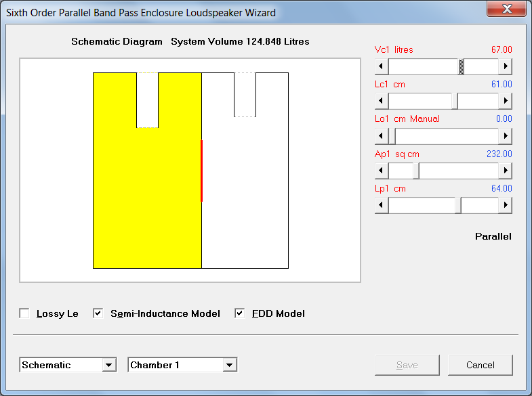Uncheck the FDD Model checkbox
Viewport: 532px width, 396px height.
point(239,313)
